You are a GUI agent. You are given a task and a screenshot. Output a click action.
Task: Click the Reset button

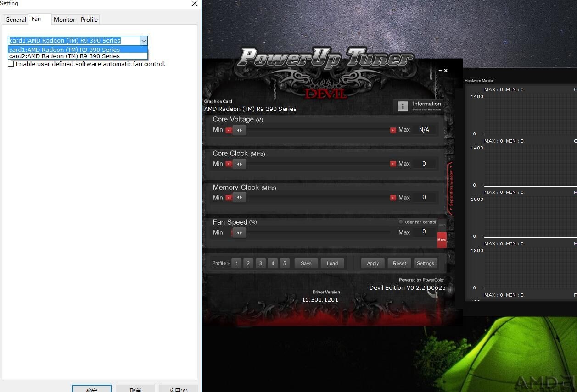coord(399,263)
